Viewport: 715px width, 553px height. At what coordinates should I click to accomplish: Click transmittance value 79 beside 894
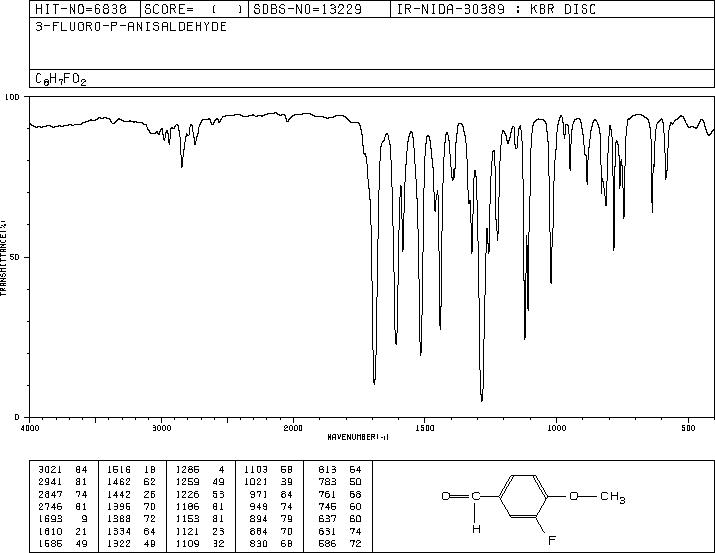[287, 519]
